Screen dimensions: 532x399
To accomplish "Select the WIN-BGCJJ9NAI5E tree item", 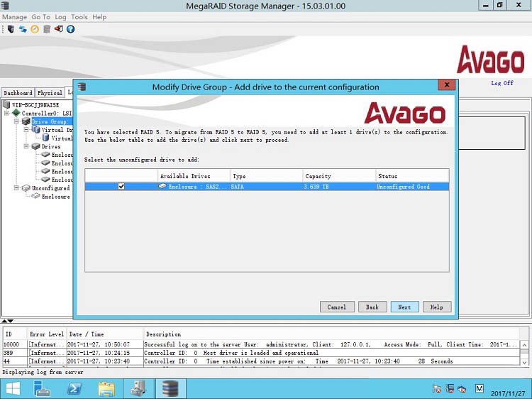I will 35,105.
